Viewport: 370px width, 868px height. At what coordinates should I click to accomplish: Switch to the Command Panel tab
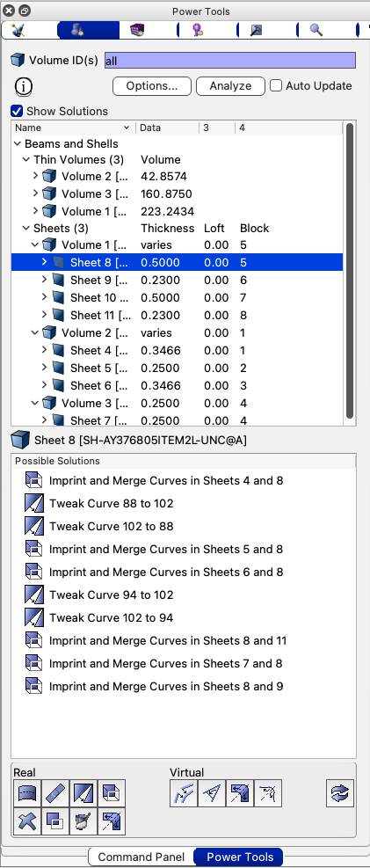[x=141, y=857]
